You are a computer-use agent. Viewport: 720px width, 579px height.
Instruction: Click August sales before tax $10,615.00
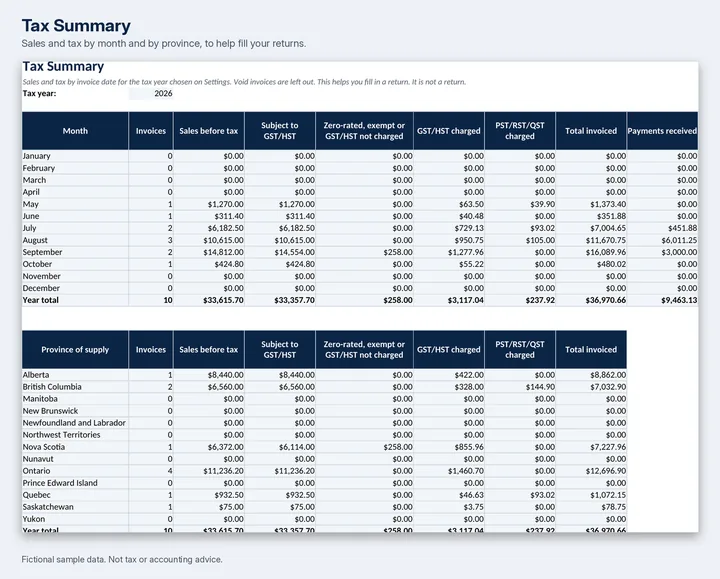click(224, 240)
